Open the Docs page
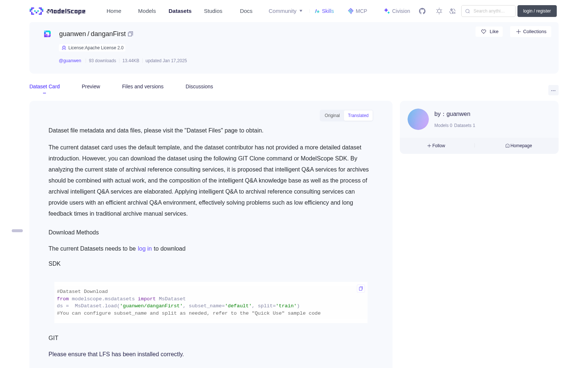 [x=246, y=11]
